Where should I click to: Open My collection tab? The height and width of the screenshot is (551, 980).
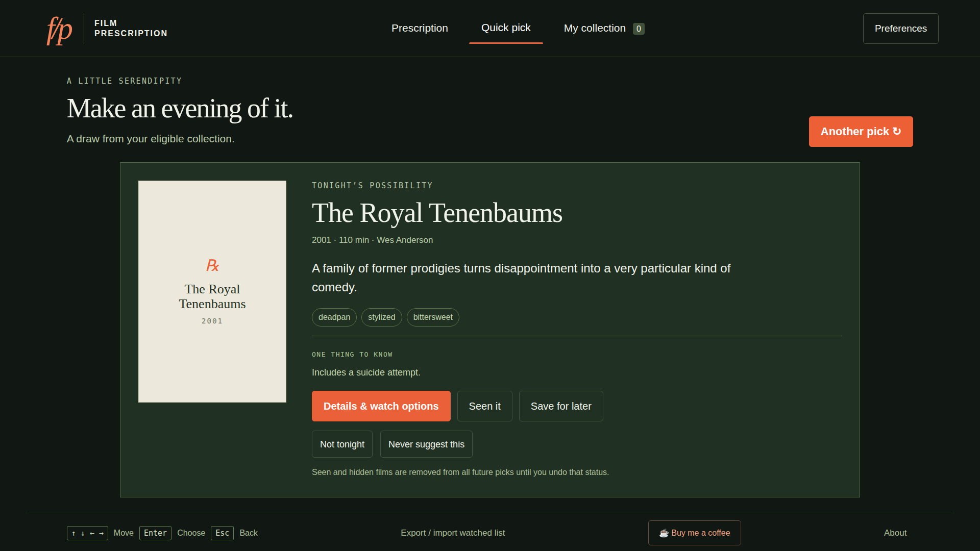point(604,29)
